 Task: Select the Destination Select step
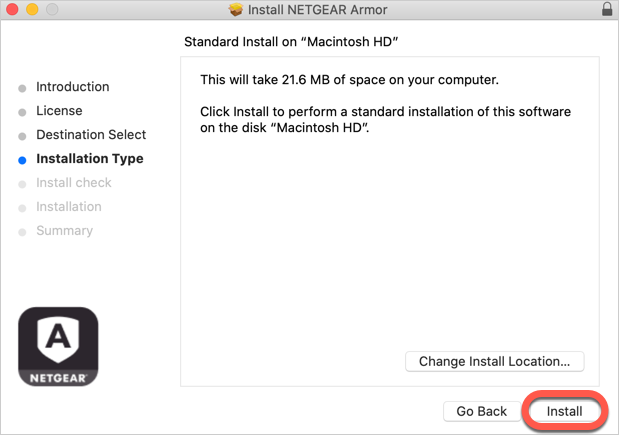tap(91, 135)
